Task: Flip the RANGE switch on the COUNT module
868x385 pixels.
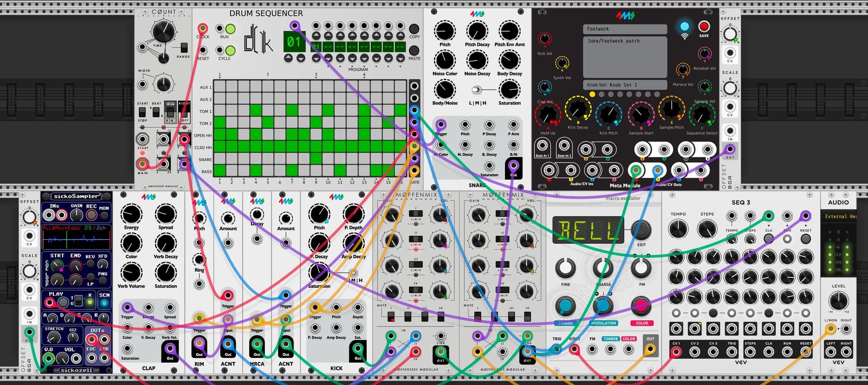Action: [184, 48]
